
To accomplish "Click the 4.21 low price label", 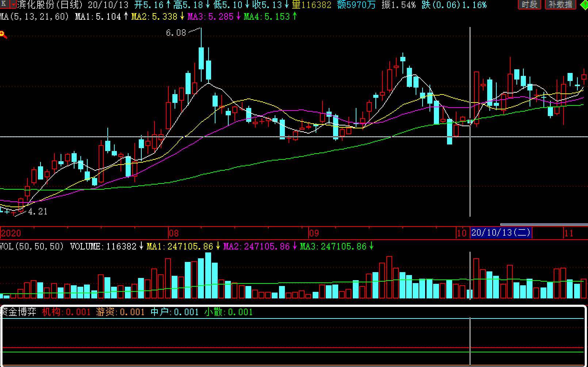I will pos(38,212).
